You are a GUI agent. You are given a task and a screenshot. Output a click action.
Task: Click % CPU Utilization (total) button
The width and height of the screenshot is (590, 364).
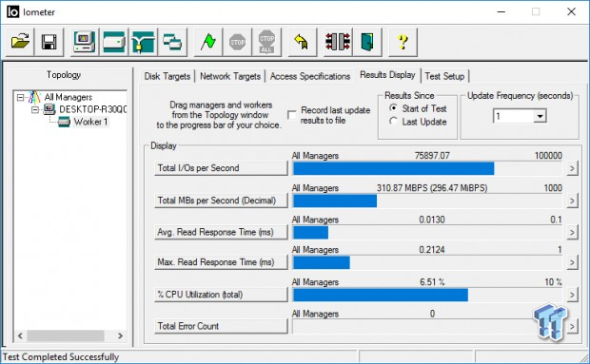tap(221, 295)
